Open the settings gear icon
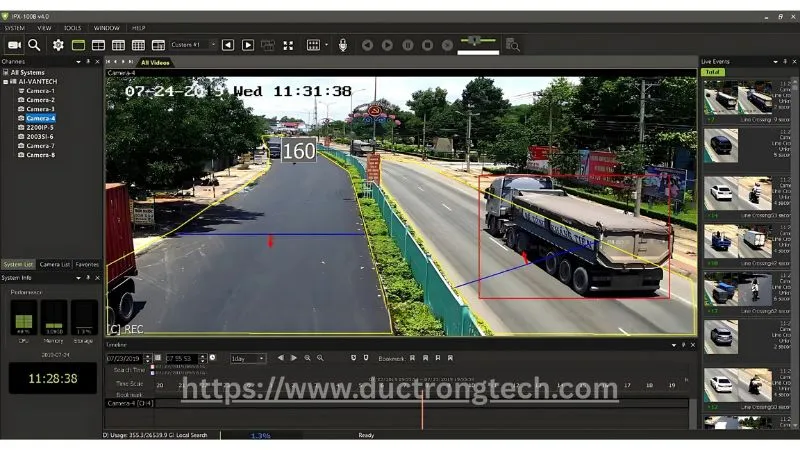Viewport: 800px width, 450px height. (58, 45)
